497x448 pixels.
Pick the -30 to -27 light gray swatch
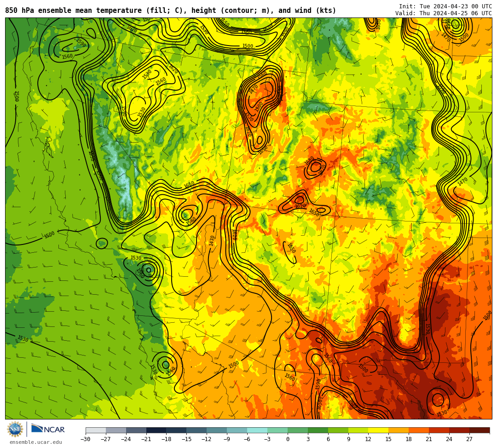96,430
